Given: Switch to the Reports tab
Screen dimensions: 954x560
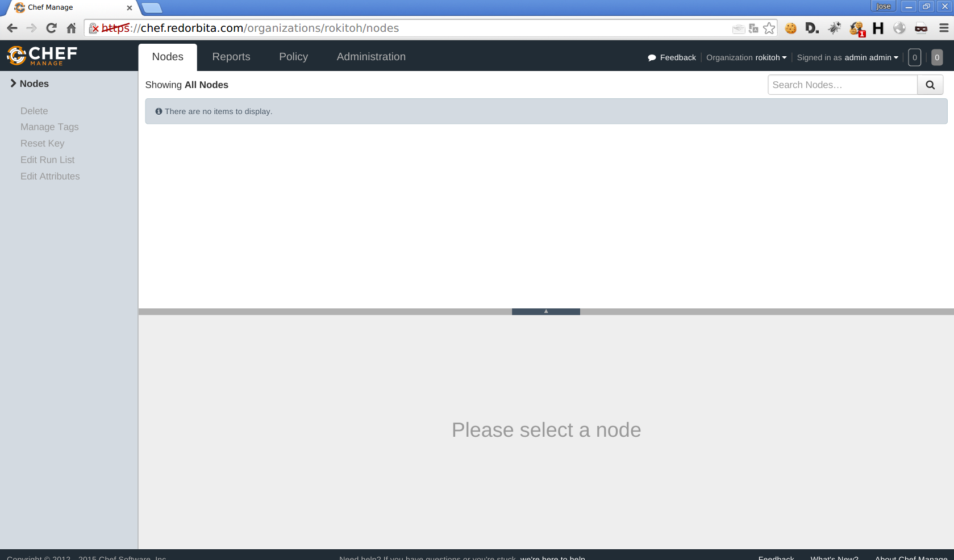Looking at the screenshot, I should coord(231,57).
